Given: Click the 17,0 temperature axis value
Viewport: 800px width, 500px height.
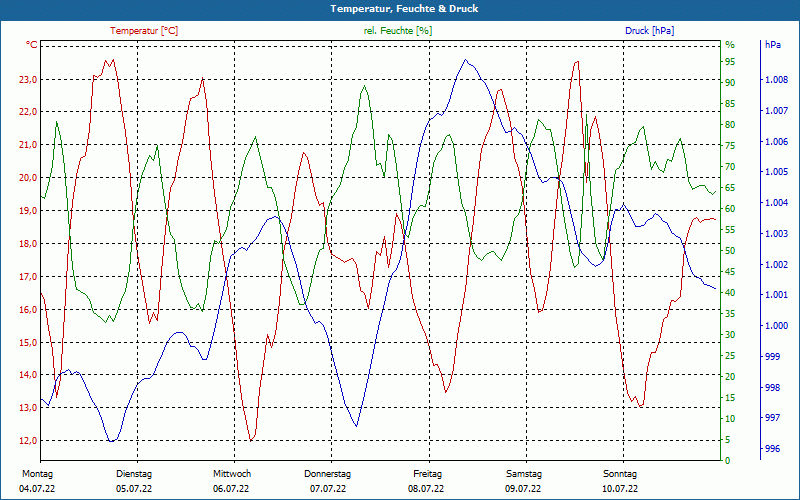Looking at the screenshot, I should click(28, 277).
